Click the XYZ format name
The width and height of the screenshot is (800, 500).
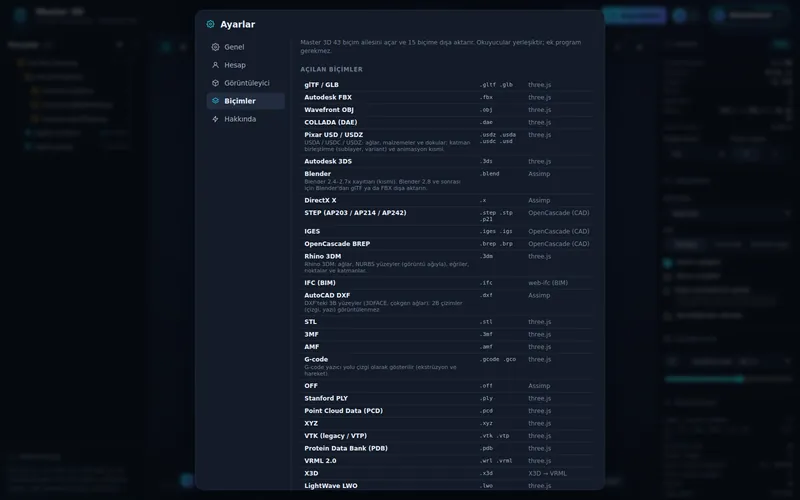point(311,423)
